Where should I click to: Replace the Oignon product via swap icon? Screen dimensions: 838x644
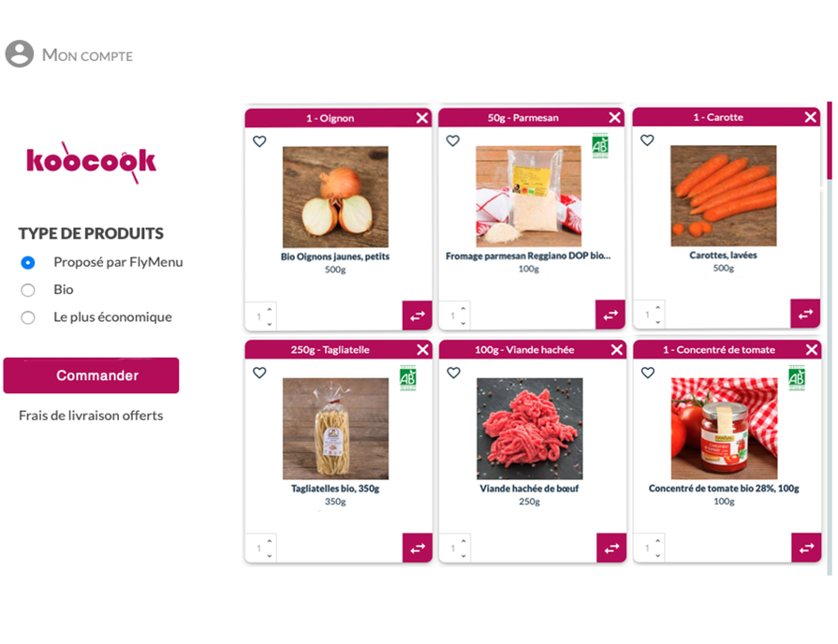click(418, 315)
